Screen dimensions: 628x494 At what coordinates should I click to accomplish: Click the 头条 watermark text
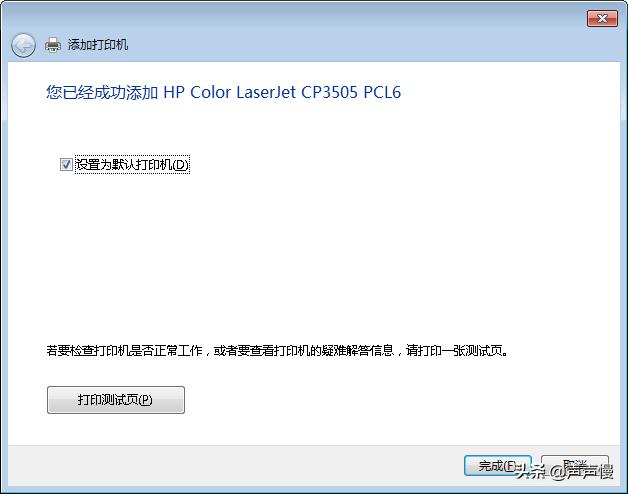531,472
